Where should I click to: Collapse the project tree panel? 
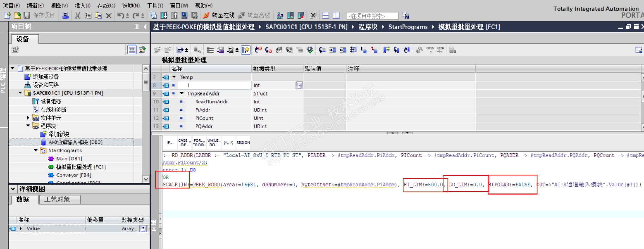(145, 27)
